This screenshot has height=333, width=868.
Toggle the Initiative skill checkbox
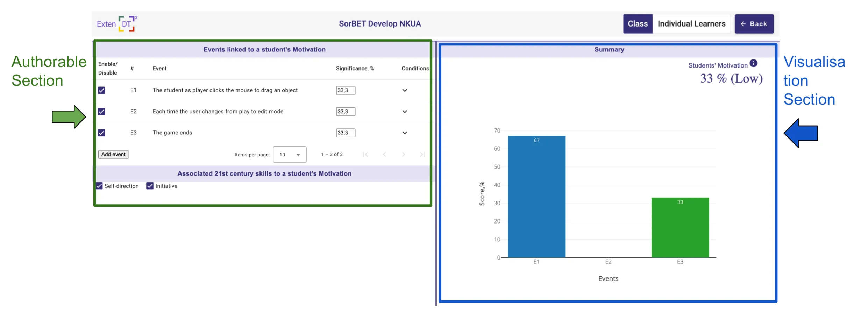[150, 186]
